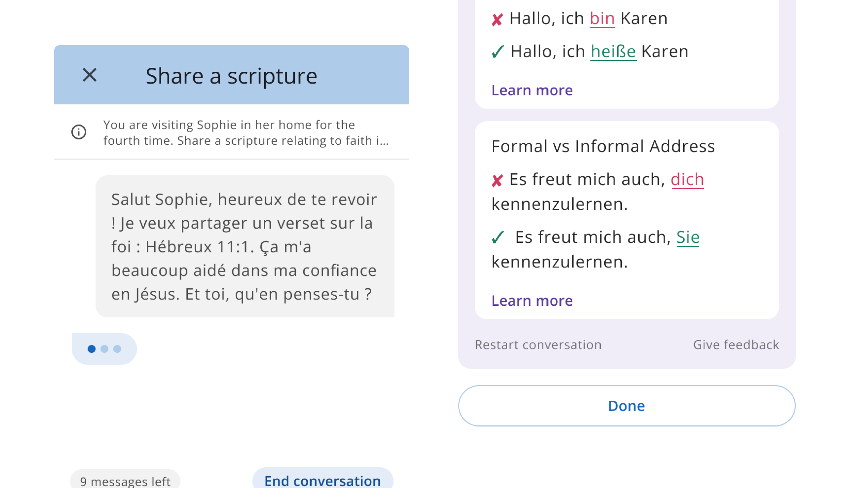Click Restart conversation
Image resolution: width=868 pixels, height=488 pixels.
click(x=538, y=345)
